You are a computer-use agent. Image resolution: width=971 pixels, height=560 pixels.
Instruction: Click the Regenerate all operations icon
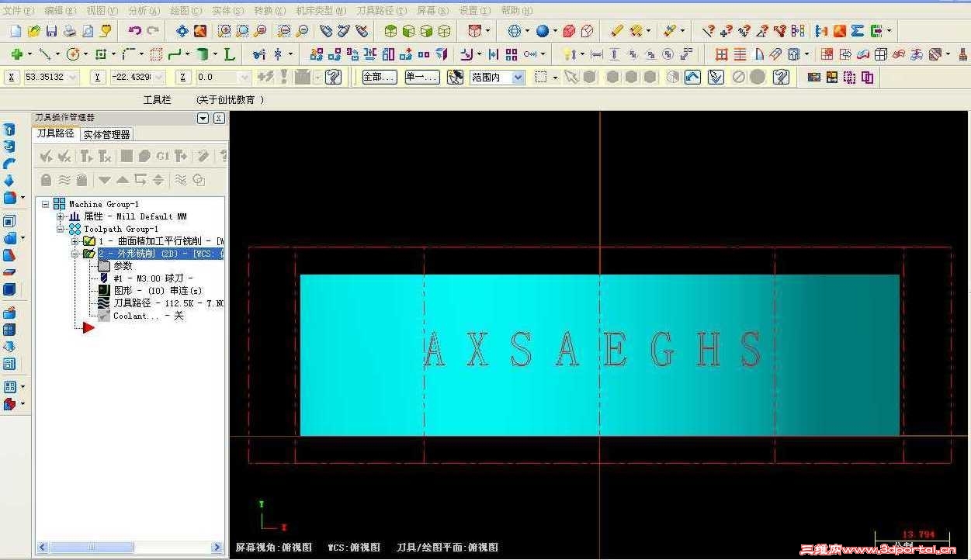pyautogui.click(x=87, y=157)
